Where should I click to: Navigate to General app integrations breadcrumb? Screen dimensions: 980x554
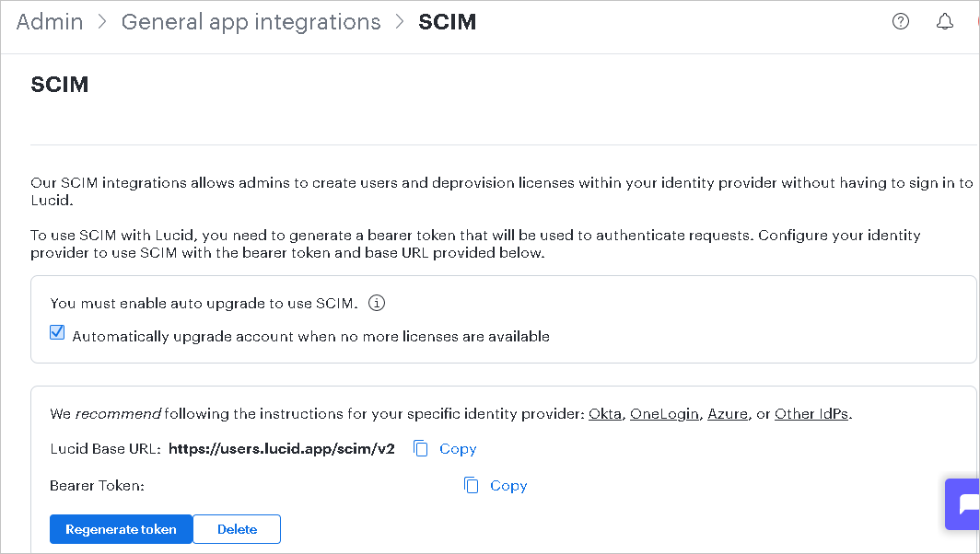pyautogui.click(x=251, y=22)
